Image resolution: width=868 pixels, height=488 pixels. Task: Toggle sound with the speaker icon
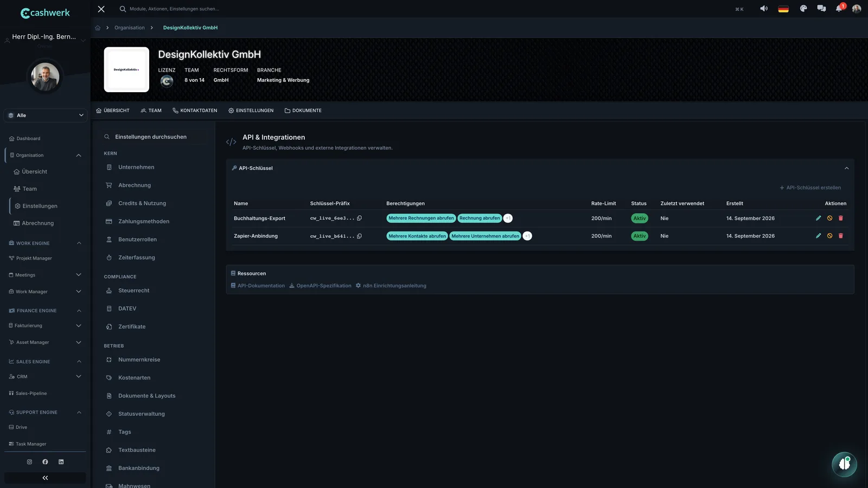(x=764, y=9)
